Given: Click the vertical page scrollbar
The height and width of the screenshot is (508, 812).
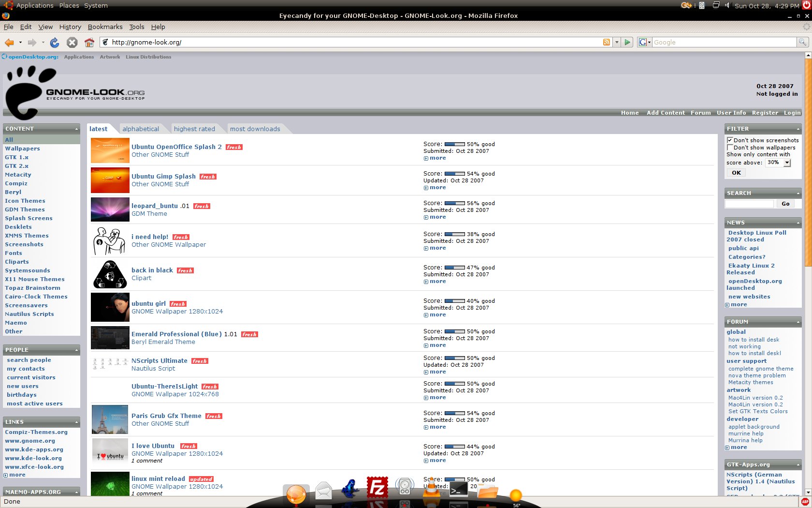Looking at the screenshot, I should 808,273.
